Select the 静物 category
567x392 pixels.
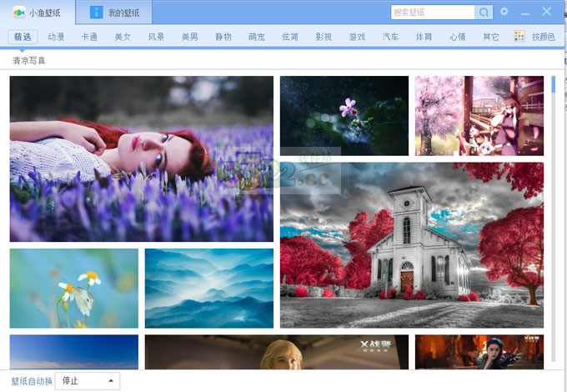pos(223,37)
